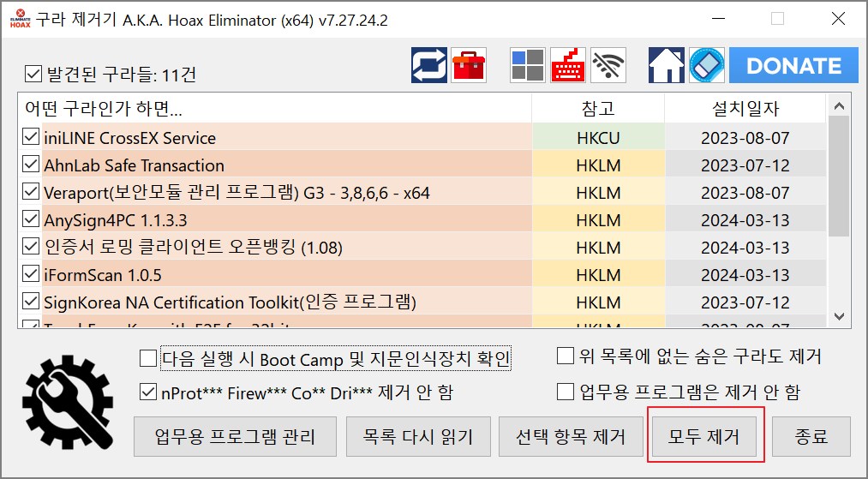Enable 위 목록에 없는 숨은 구라도 제거
Image resolution: width=868 pixels, height=479 pixels.
[x=566, y=356]
